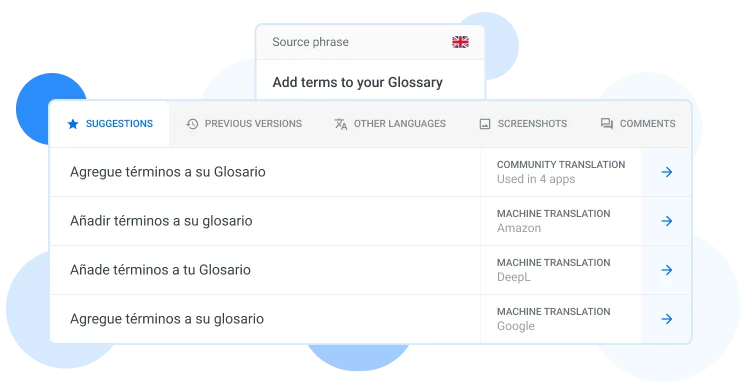The image size is (741, 382).
Task: Click the translate languages icon
Action: pos(341,124)
